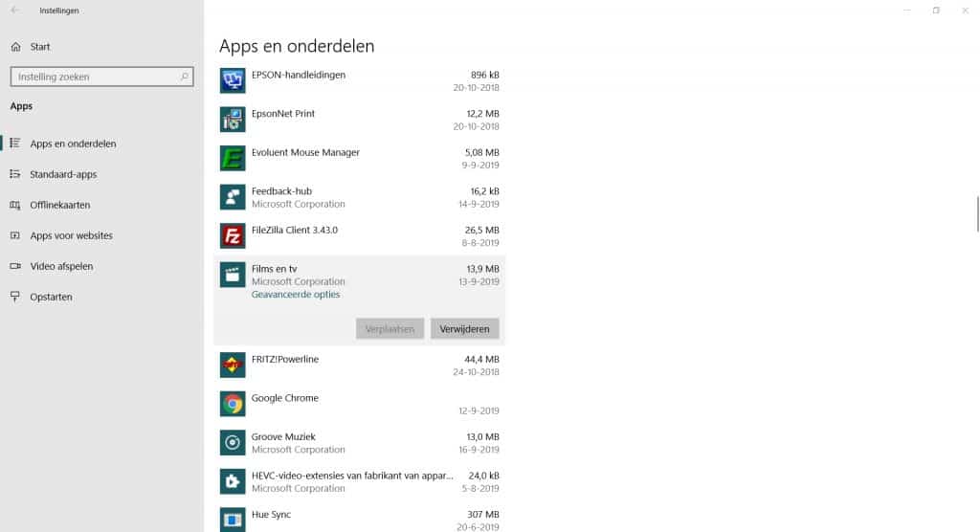Click the Films en tv icon

coord(233,275)
